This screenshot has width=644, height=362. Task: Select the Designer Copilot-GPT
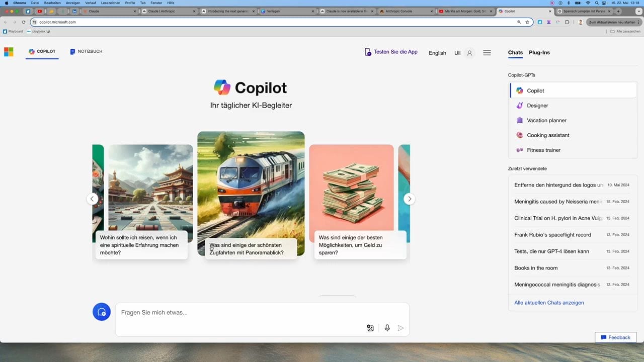pos(537,106)
